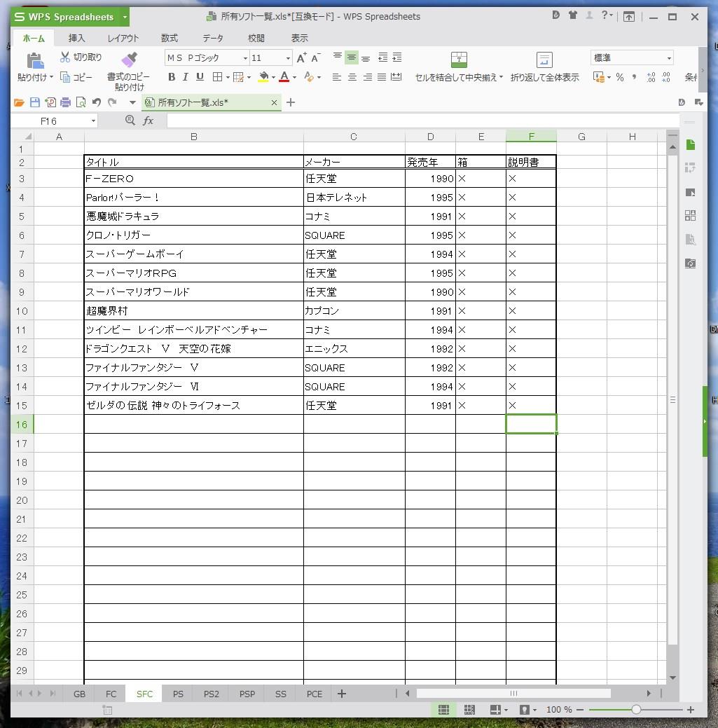The image size is (718, 728).
Task: Open a file with the folder icon
Action: click(x=19, y=102)
